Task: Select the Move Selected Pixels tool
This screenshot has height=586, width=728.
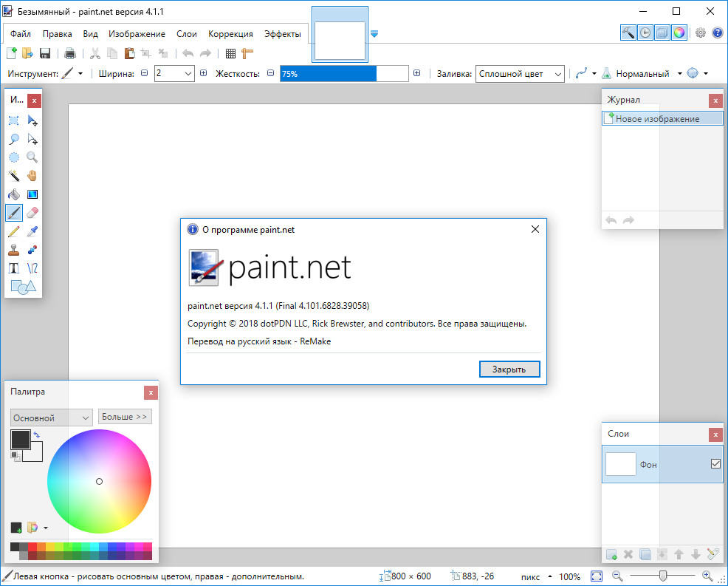Action: [32, 120]
